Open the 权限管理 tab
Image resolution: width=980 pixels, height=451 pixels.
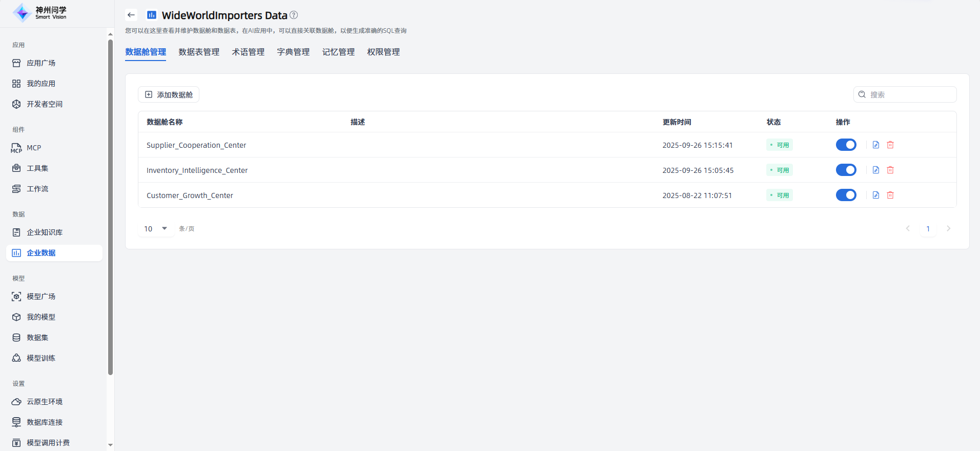pos(383,52)
